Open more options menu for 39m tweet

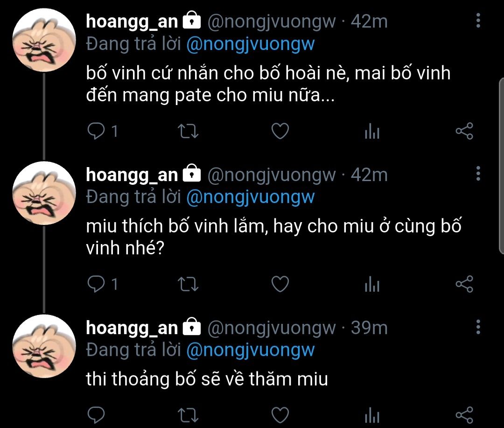click(478, 327)
